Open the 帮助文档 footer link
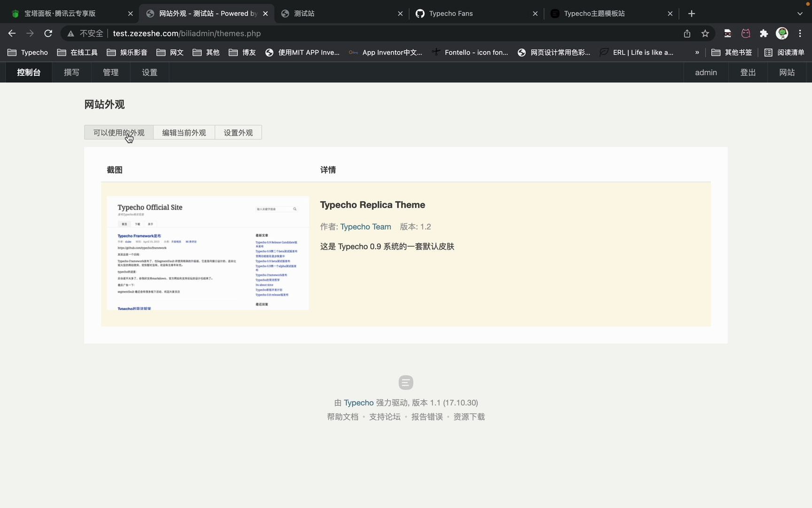Screen dimensions: 812x508 coord(343,417)
